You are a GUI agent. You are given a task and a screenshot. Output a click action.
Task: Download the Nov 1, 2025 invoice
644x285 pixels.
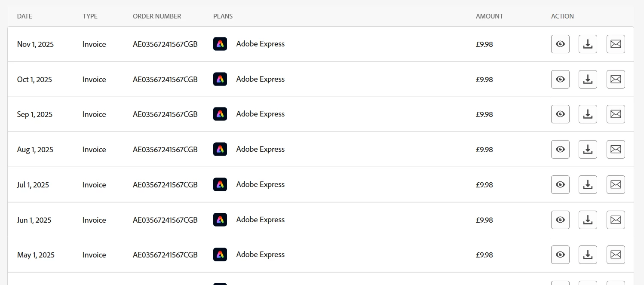(x=588, y=44)
